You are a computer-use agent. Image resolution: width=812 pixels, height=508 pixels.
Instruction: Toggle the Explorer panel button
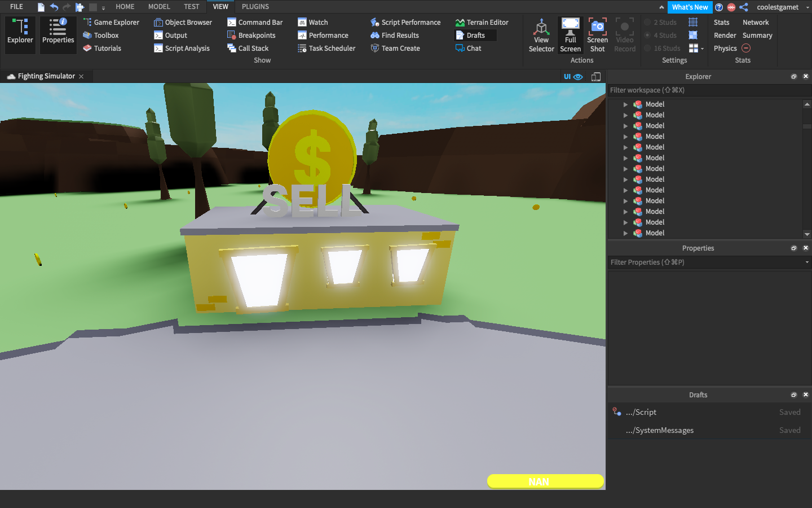click(x=20, y=35)
